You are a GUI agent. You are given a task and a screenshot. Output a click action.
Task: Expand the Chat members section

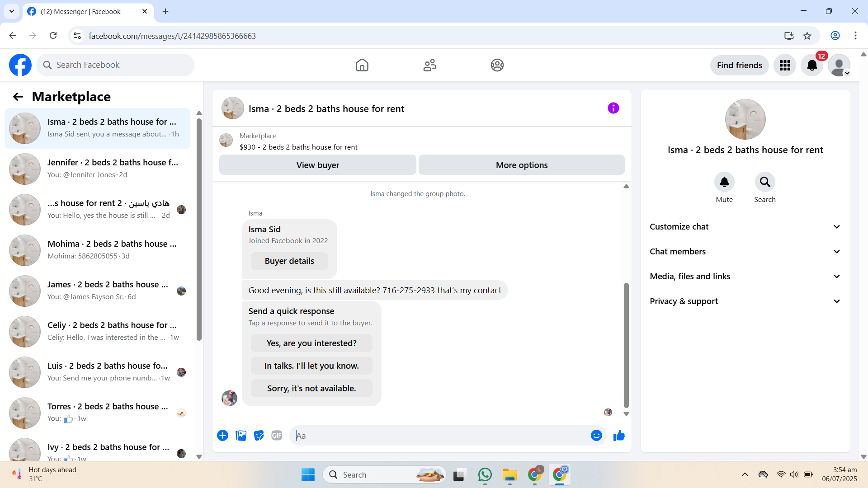coord(745,251)
